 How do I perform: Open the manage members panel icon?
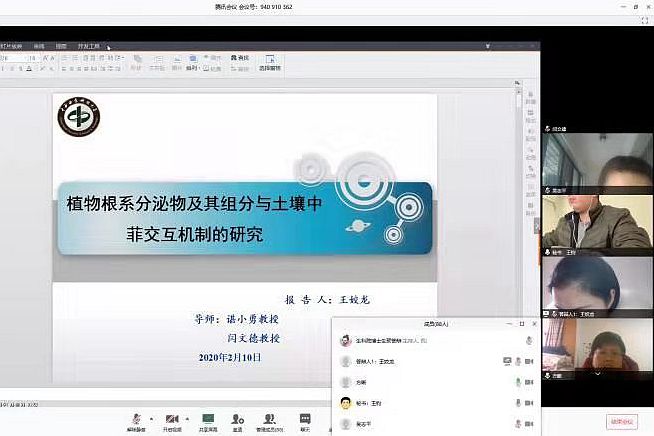point(269,418)
